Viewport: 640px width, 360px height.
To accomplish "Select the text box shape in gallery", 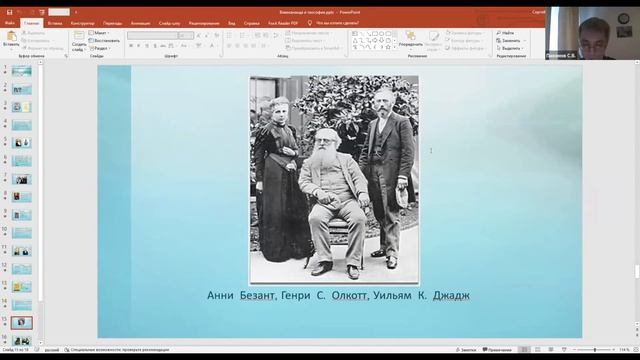I will tap(355, 33).
